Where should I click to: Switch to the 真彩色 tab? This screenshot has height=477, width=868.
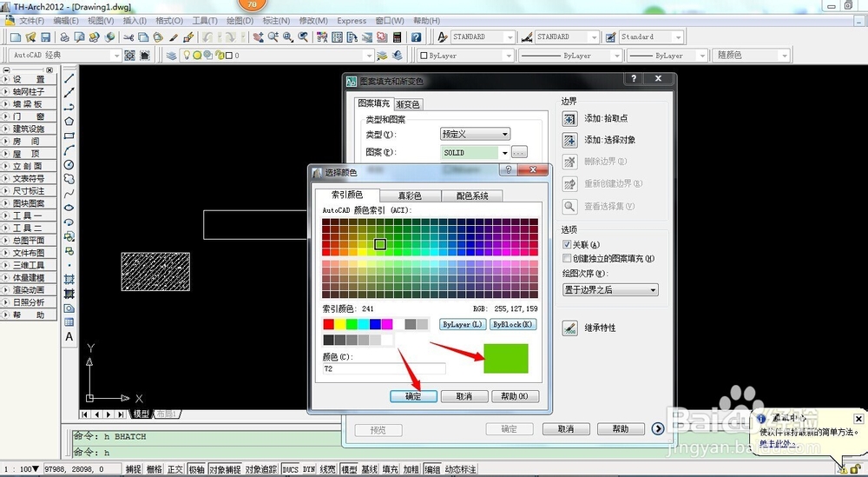(411, 195)
